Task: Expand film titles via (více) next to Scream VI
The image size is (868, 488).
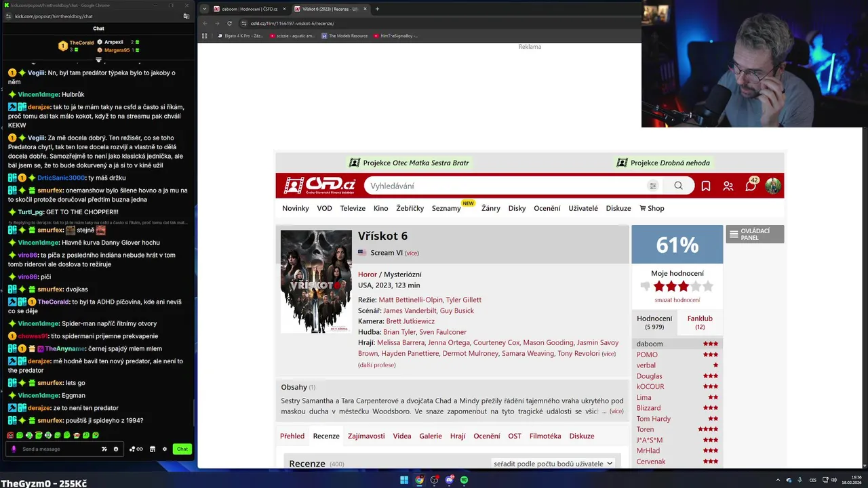Action: 412,253
